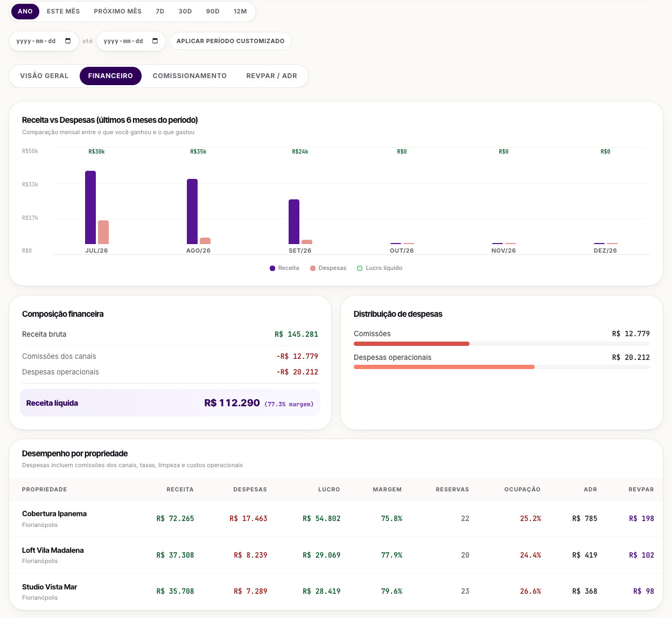This screenshot has width=672, height=618.
Task: Click the SET/26 purple revenue bar
Action: [294, 221]
